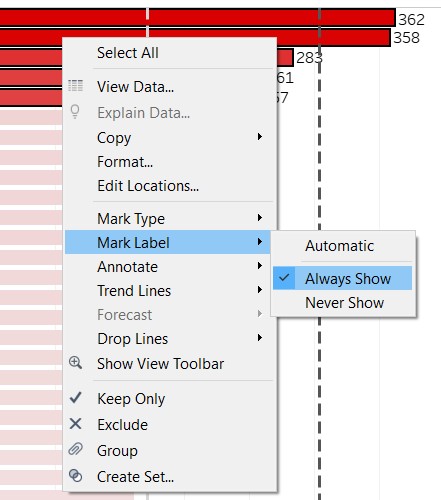Image resolution: width=441 pixels, height=500 pixels.
Task: Click the Explain Data lightbulb icon
Action: 75,111
